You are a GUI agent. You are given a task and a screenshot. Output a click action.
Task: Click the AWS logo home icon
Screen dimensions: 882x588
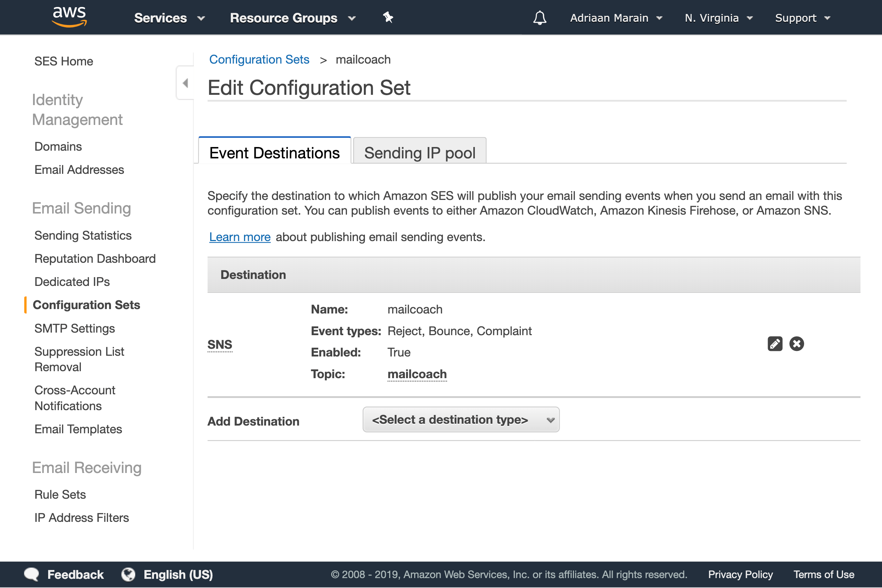click(69, 17)
